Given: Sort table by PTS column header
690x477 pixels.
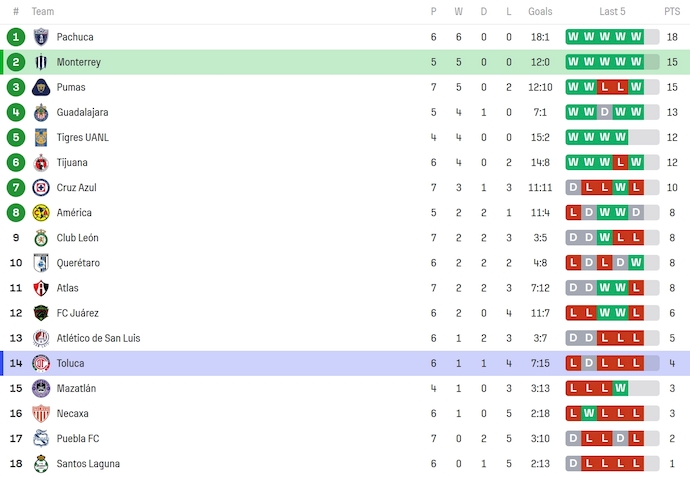Looking at the screenshot, I should (x=671, y=12).
